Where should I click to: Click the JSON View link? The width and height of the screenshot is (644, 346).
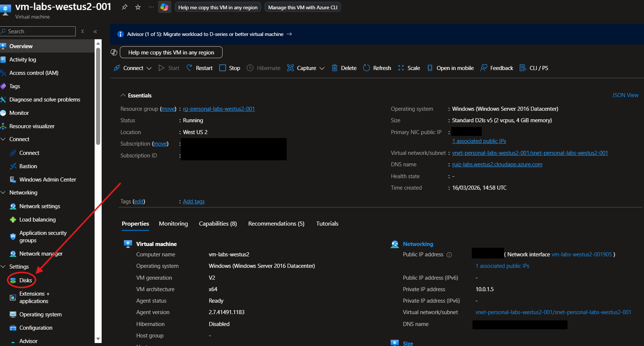(625, 95)
